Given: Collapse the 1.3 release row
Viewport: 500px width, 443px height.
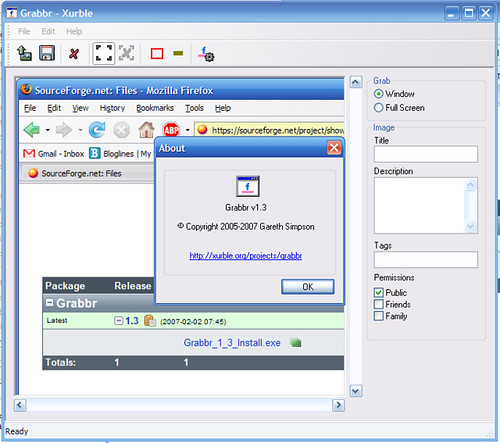Looking at the screenshot, I should 118,321.
